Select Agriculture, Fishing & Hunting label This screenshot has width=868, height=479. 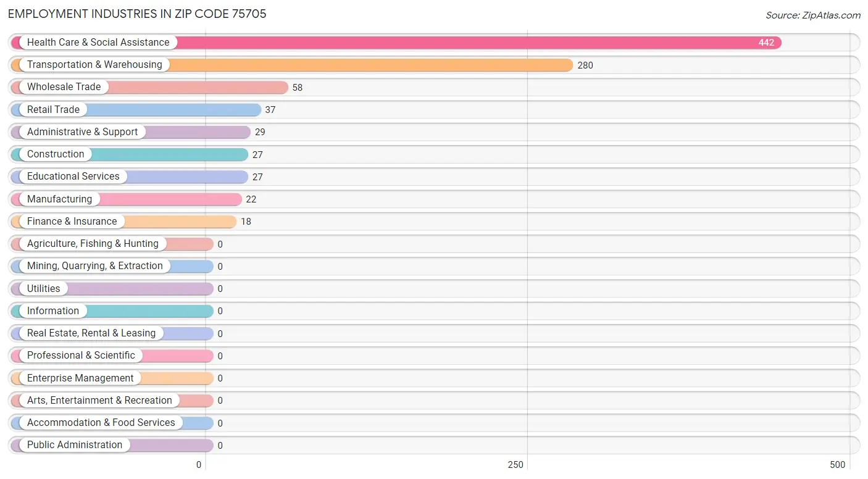(93, 244)
